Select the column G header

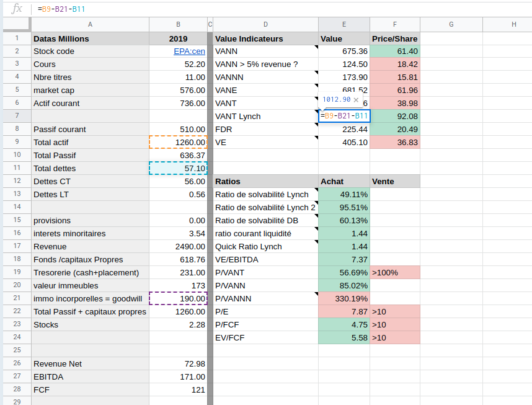point(451,24)
